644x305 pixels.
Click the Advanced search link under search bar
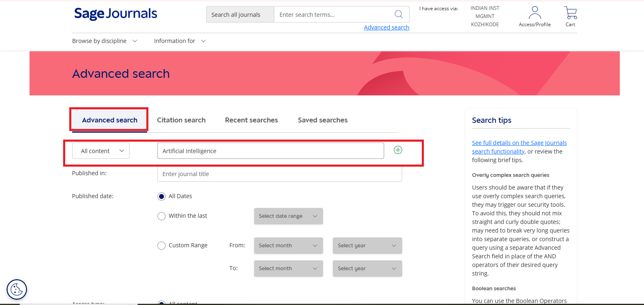386,27
